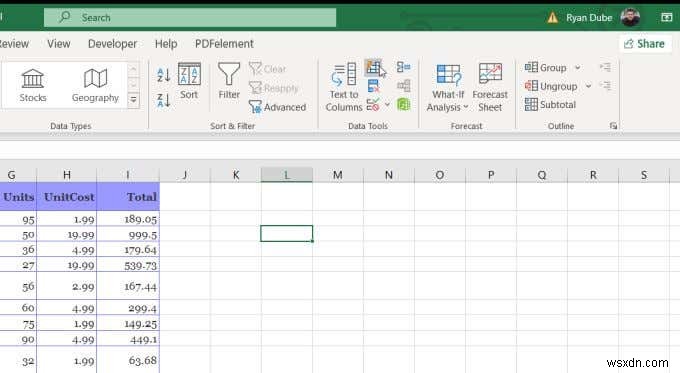The height and width of the screenshot is (373, 680).
Task: Expand the Group dropdown arrow
Action: coord(578,68)
